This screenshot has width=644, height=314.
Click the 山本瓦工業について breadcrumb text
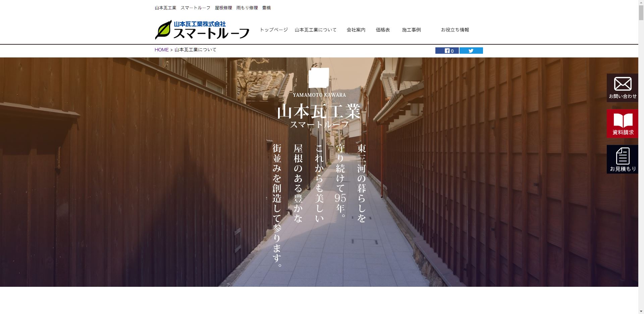pos(196,50)
